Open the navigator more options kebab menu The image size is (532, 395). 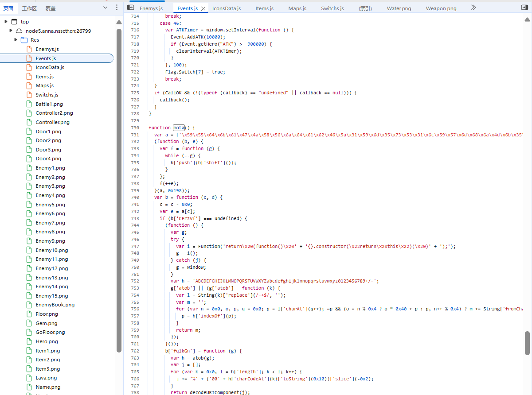point(117,8)
